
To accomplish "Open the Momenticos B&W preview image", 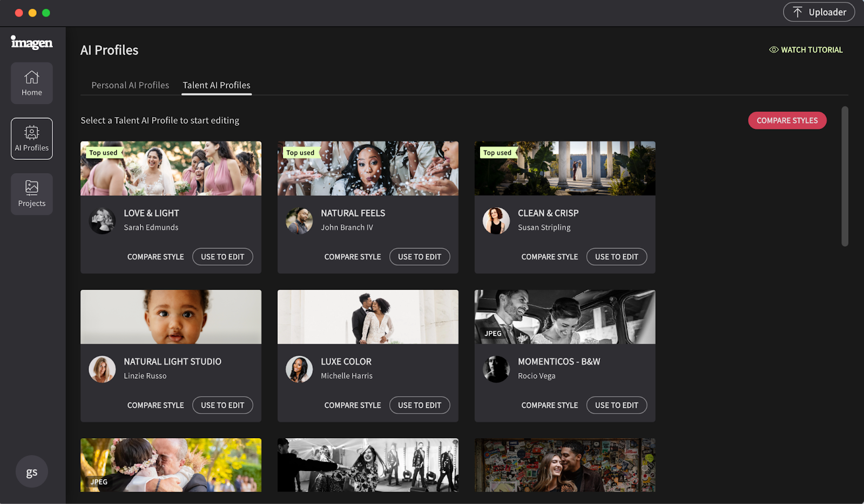I will (565, 317).
